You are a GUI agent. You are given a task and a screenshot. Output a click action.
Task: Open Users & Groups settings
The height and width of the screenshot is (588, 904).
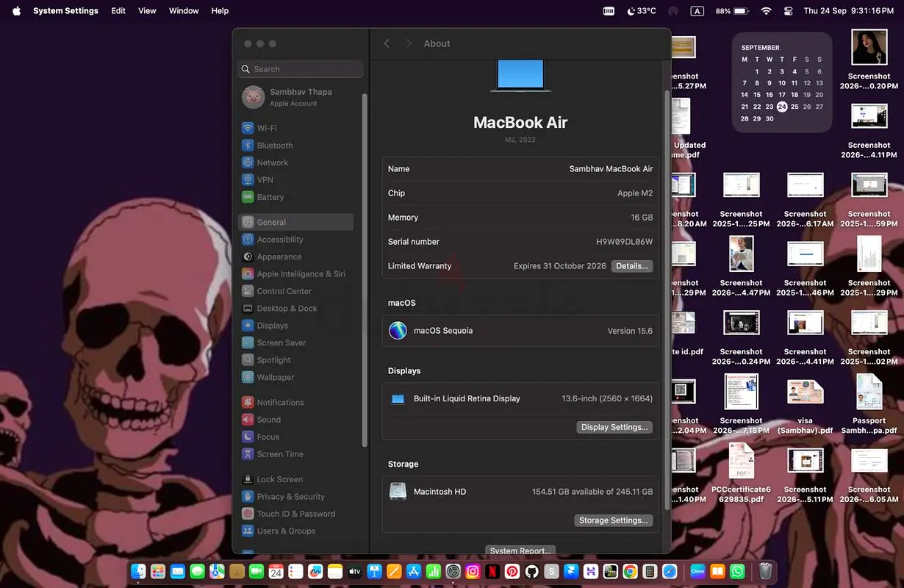pyautogui.click(x=295, y=531)
